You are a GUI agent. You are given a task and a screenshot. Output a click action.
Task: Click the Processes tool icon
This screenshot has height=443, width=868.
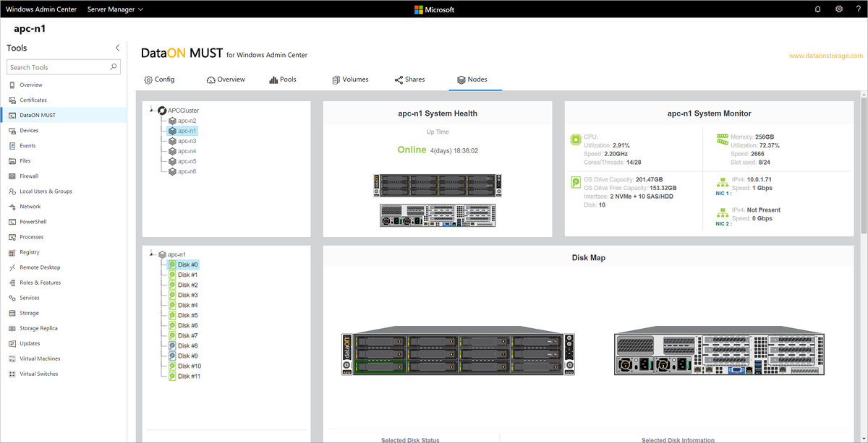(x=12, y=237)
